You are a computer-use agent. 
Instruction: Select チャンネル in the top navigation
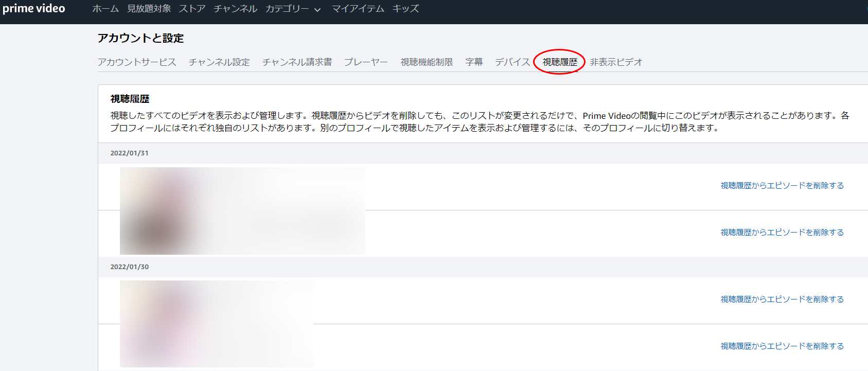(x=236, y=9)
